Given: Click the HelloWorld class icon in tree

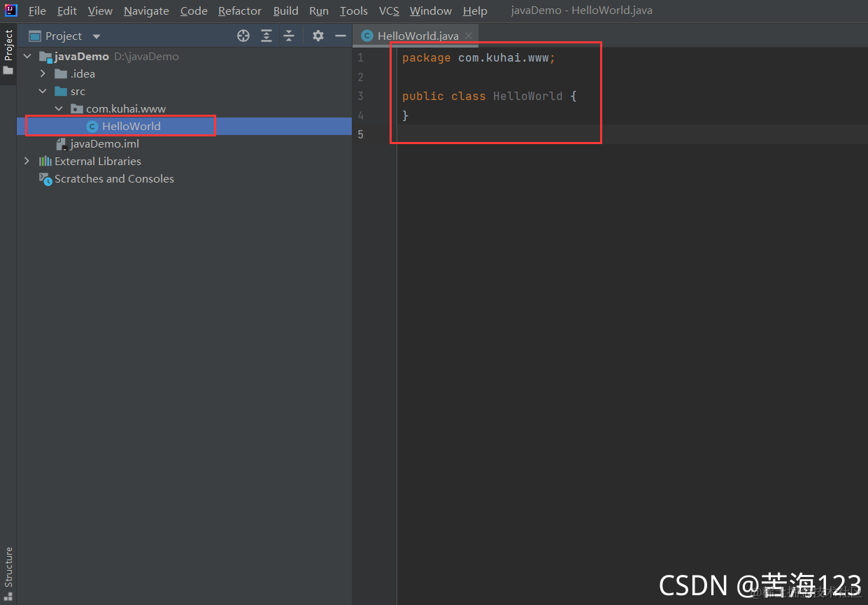Looking at the screenshot, I should [x=92, y=127].
